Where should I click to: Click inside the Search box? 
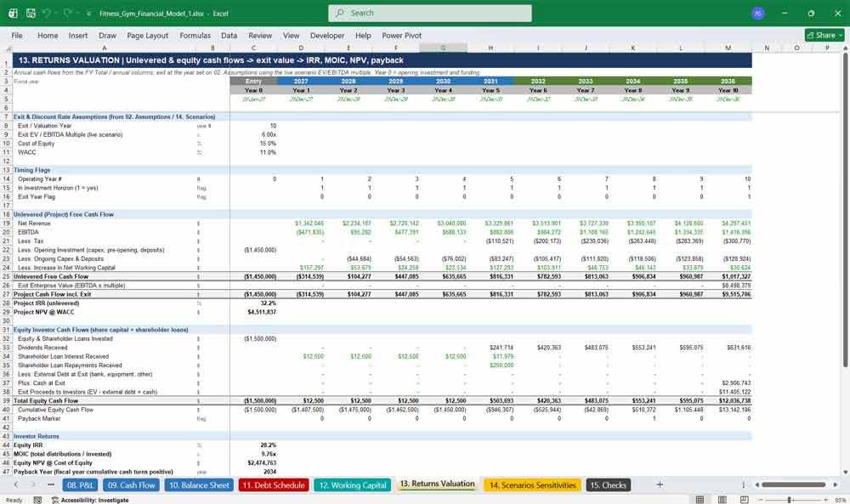[430, 13]
